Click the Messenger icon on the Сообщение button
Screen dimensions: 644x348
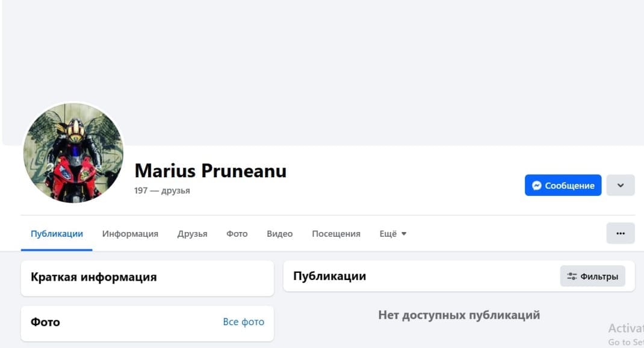coord(536,186)
